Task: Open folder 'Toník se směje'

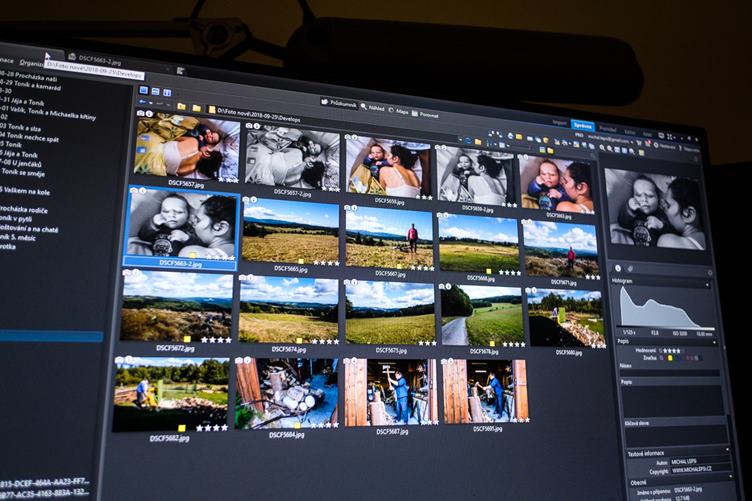Action: (x=23, y=172)
